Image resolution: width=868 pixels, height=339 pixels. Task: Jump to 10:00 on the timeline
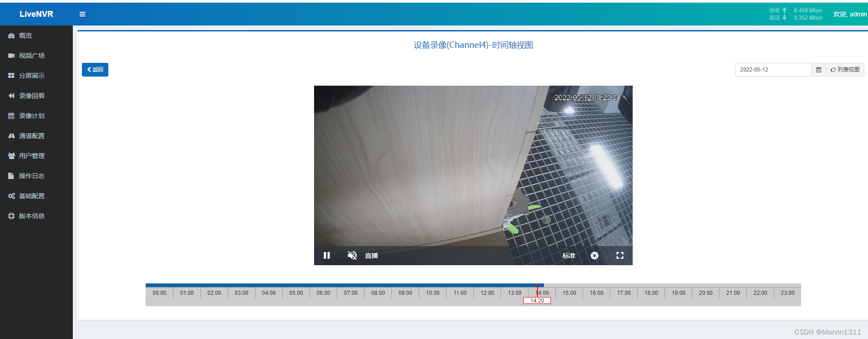(x=432, y=293)
